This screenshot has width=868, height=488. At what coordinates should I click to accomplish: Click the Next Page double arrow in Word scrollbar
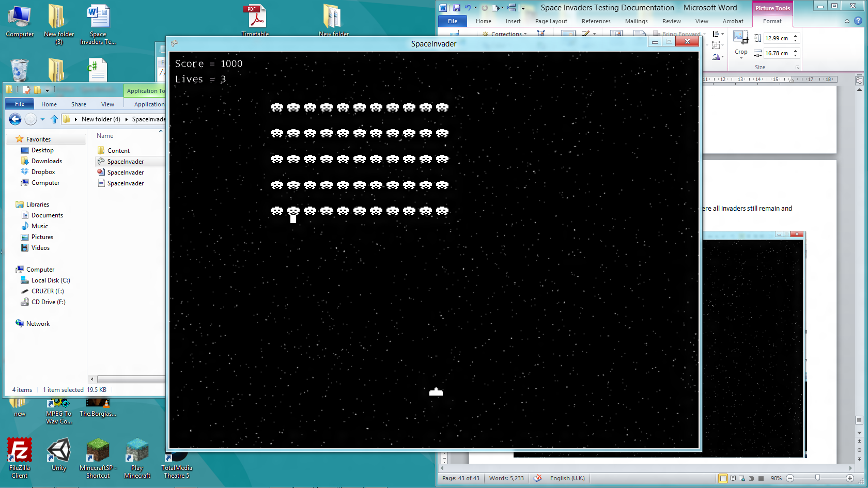click(x=859, y=459)
